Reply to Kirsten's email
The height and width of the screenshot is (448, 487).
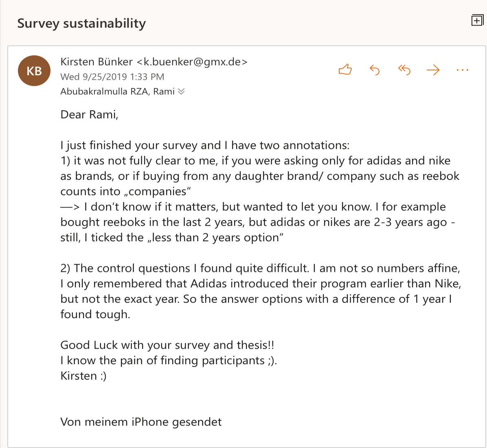tap(374, 70)
